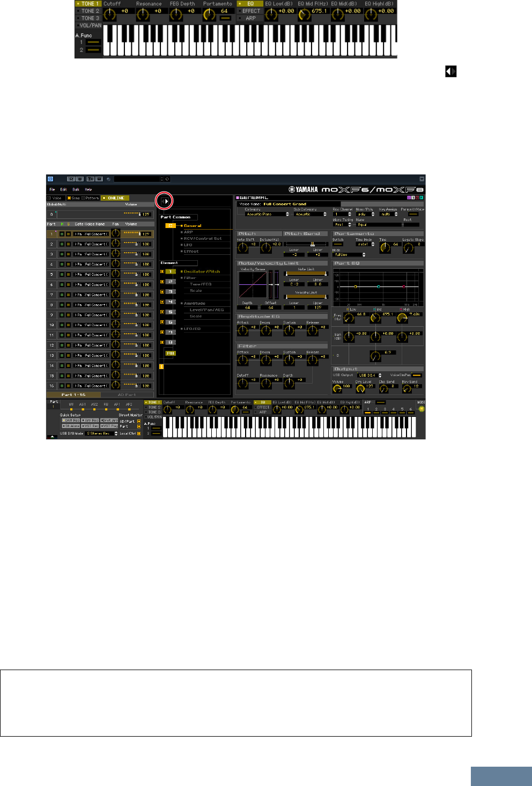Select the Part Common C button
The height and width of the screenshot is (786, 532).
[x=170, y=226]
